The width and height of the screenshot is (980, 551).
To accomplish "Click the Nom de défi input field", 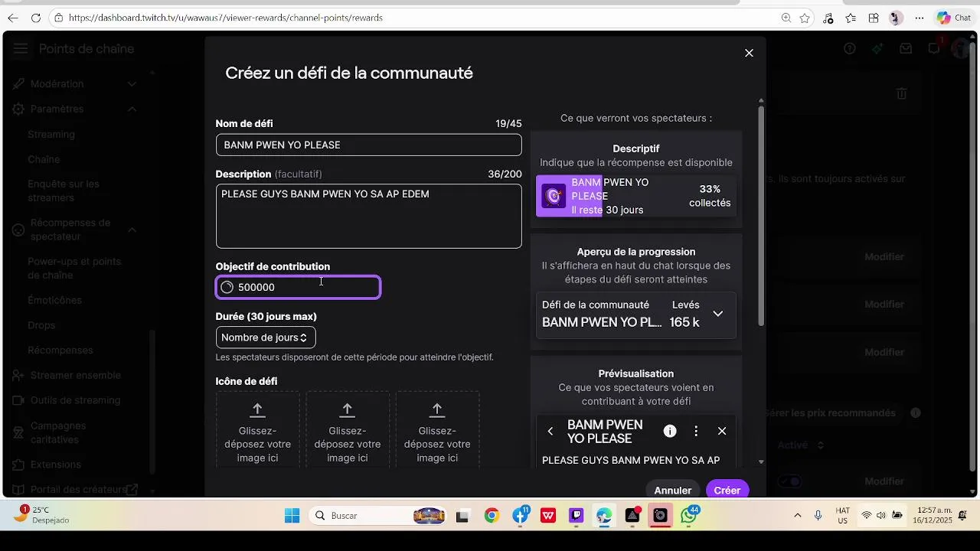I will pos(369,145).
